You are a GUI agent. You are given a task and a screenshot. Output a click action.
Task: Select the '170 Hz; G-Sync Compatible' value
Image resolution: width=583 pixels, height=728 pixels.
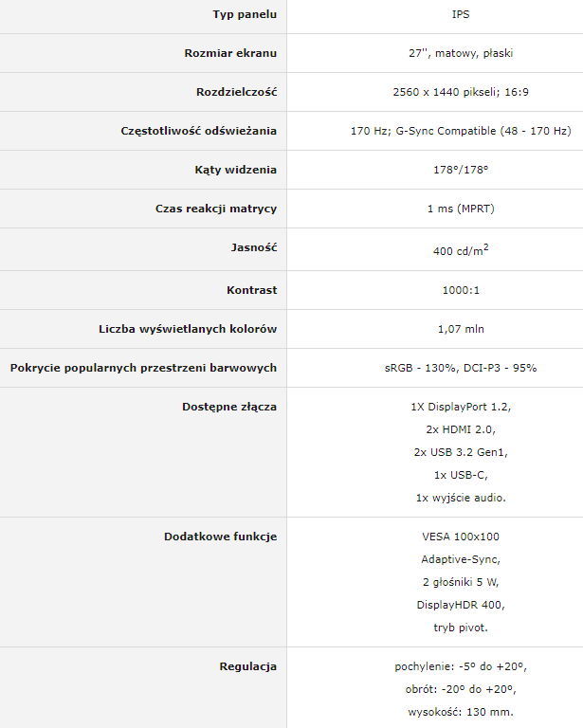pos(424,131)
